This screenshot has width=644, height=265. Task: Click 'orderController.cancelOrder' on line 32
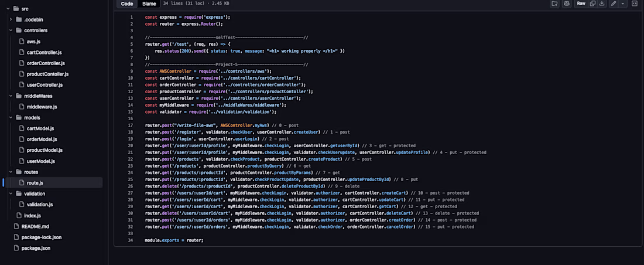tap(381, 227)
